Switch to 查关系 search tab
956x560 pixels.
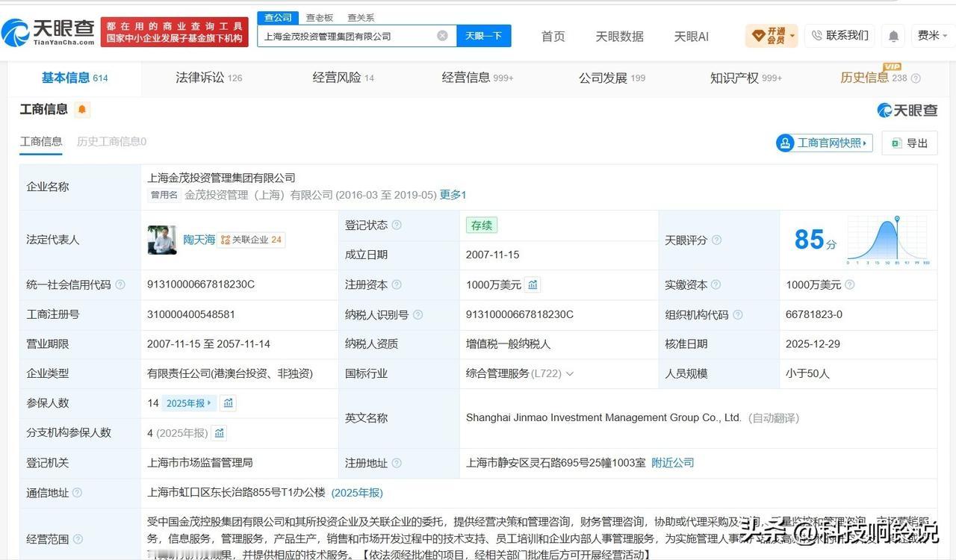[361, 17]
